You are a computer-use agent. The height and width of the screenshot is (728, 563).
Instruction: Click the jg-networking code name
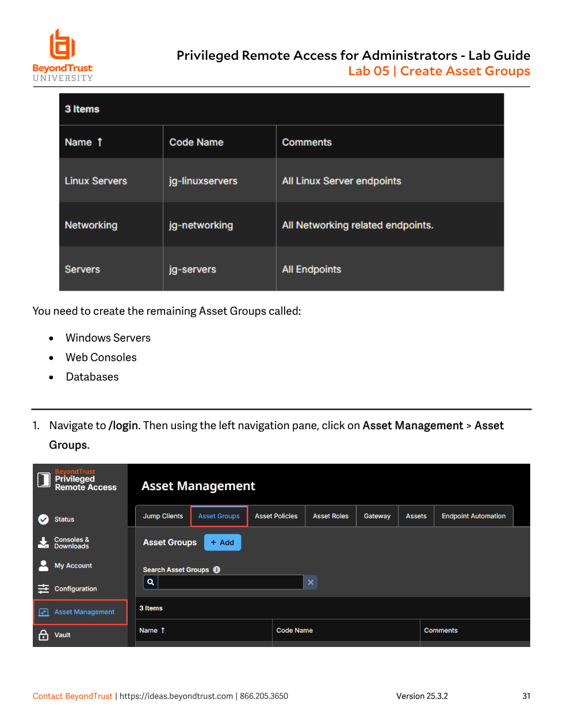point(201,225)
